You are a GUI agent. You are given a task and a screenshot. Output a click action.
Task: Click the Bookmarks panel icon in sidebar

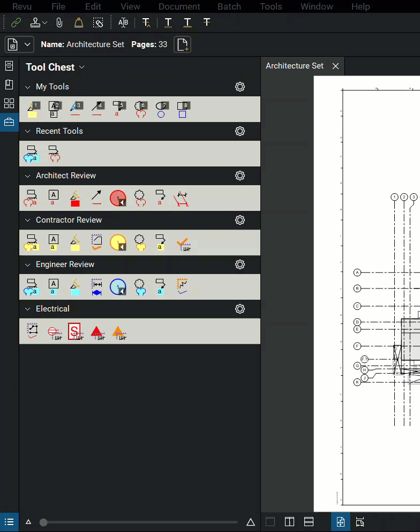[9, 85]
